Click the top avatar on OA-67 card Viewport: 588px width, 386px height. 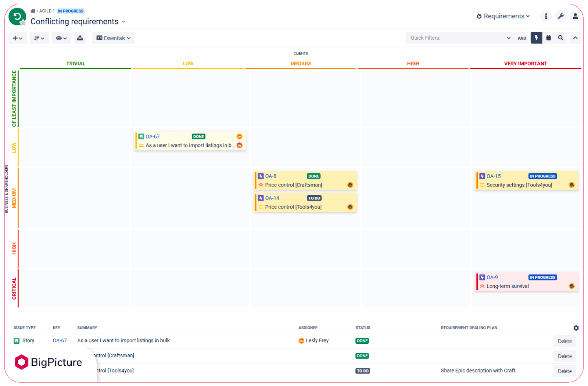coord(239,136)
